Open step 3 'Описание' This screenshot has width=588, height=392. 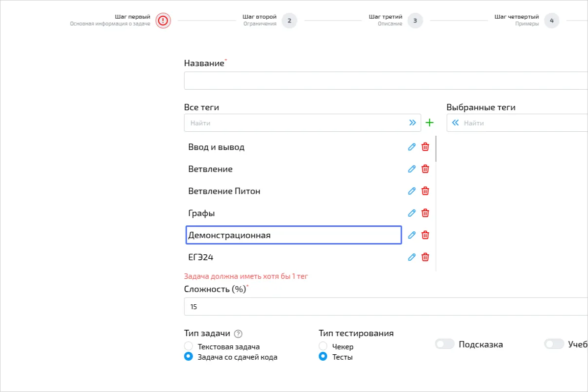(415, 21)
